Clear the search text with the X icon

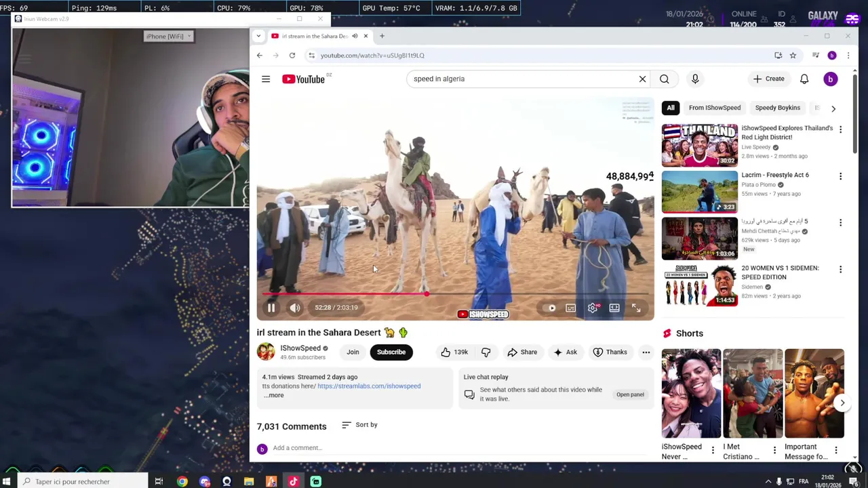[642, 79]
